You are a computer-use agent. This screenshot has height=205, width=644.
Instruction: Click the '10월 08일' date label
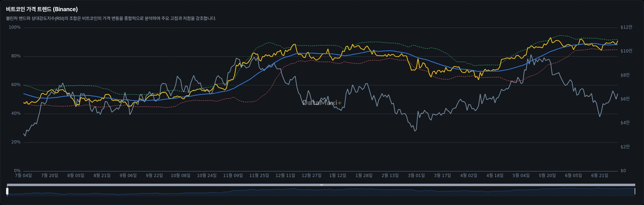click(181, 176)
